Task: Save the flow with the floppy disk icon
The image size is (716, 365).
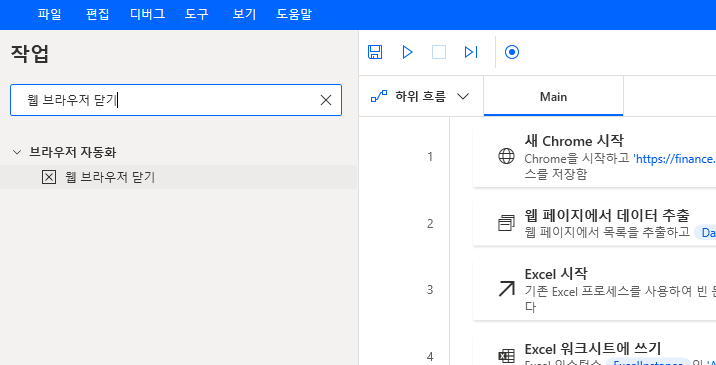Action: [375, 52]
